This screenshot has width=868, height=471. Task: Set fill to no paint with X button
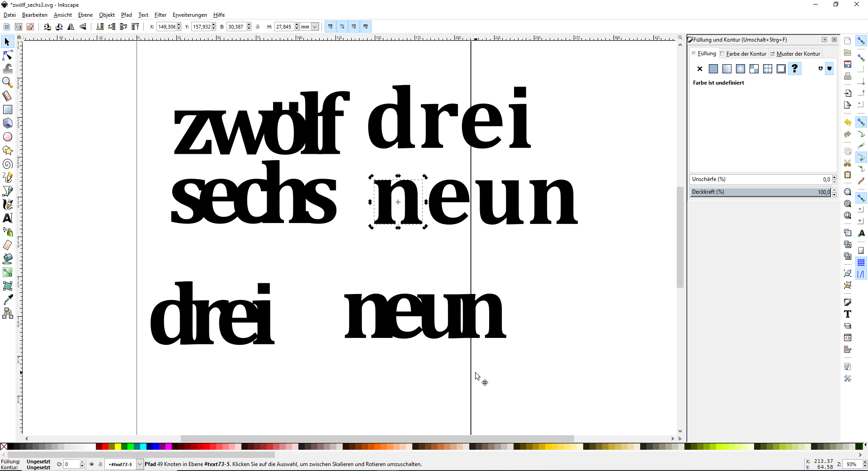(x=700, y=69)
